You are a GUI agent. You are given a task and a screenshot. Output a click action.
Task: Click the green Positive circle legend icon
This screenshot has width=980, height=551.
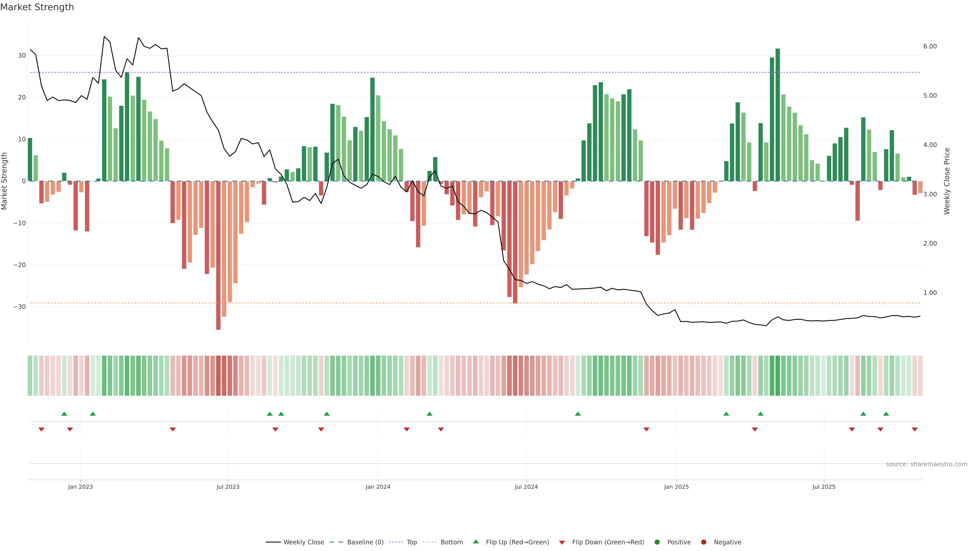(x=657, y=542)
